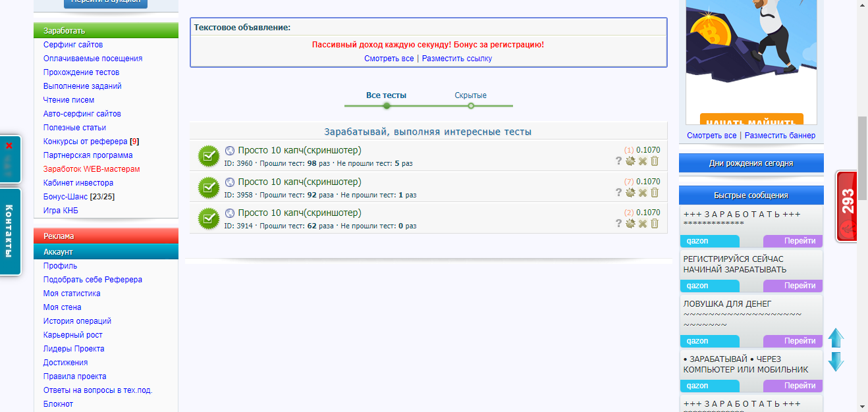Image resolution: width=868 pixels, height=412 pixels.
Task: Open the first test titled ID 3960
Action: 300,150
